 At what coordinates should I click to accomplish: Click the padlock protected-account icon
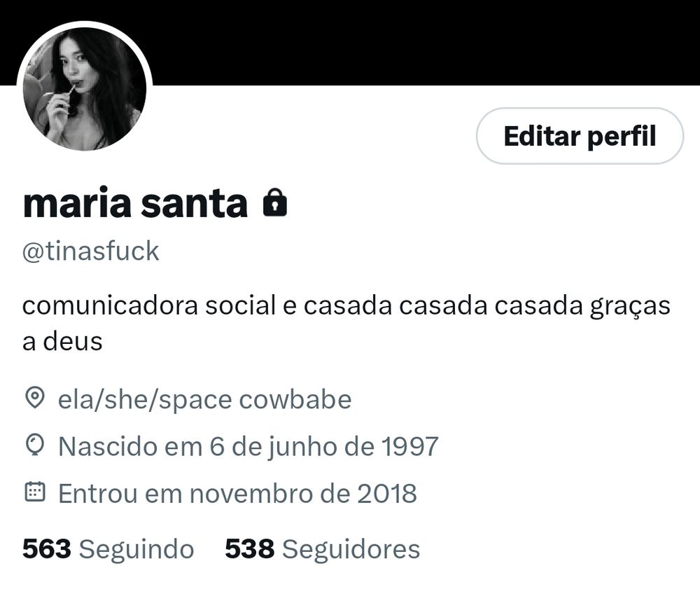coord(275,203)
